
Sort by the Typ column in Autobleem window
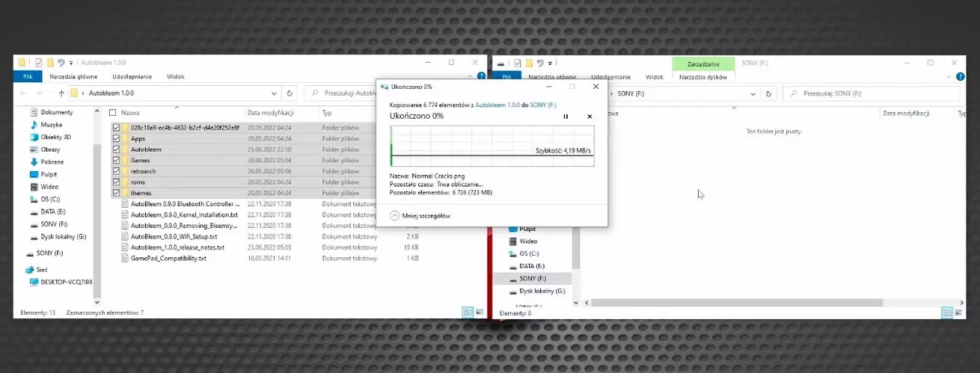pyautogui.click(x=327, y=113)
